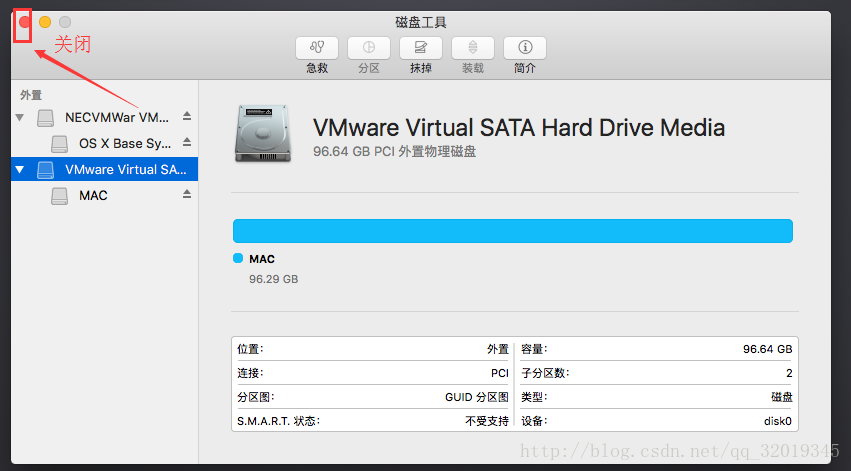851x471 pixels.
Task: Eject the NECVMWar VM... disk
Action: coord(187,116)
